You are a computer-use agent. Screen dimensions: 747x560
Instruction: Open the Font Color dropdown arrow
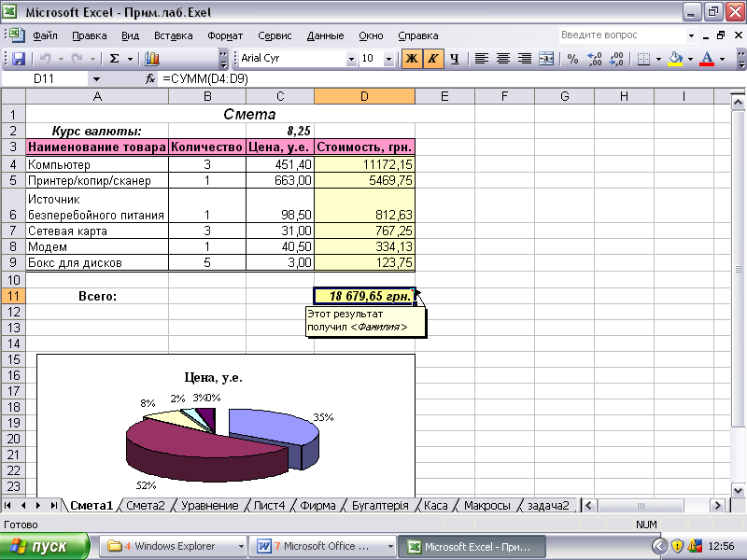pyautogui.click(x=722, y=59)
